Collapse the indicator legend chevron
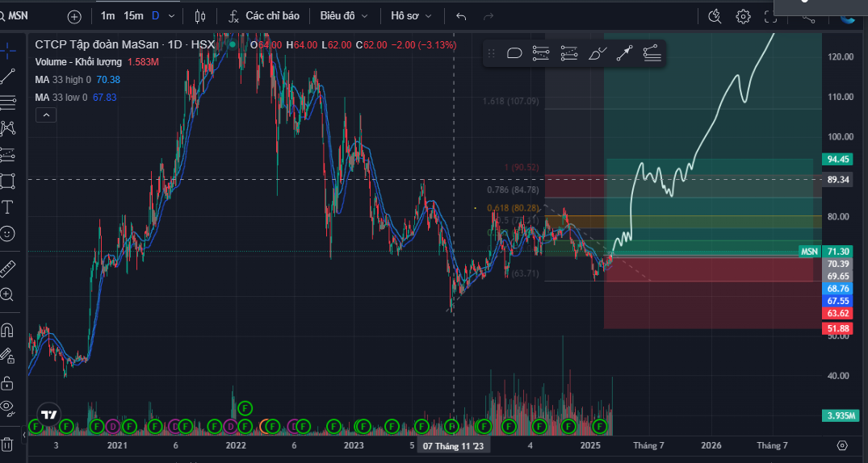 [x=46, y=115]
